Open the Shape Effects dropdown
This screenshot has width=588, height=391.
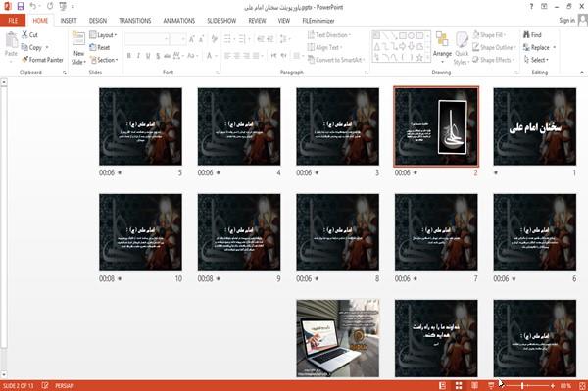pyautogui.click(x=493, y=60)
